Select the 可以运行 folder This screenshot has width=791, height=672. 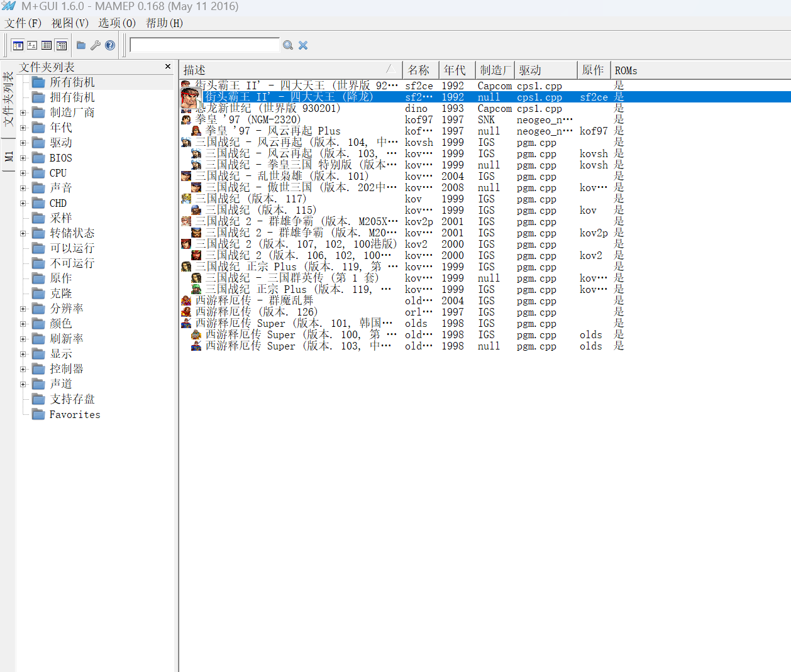point(72,248)
